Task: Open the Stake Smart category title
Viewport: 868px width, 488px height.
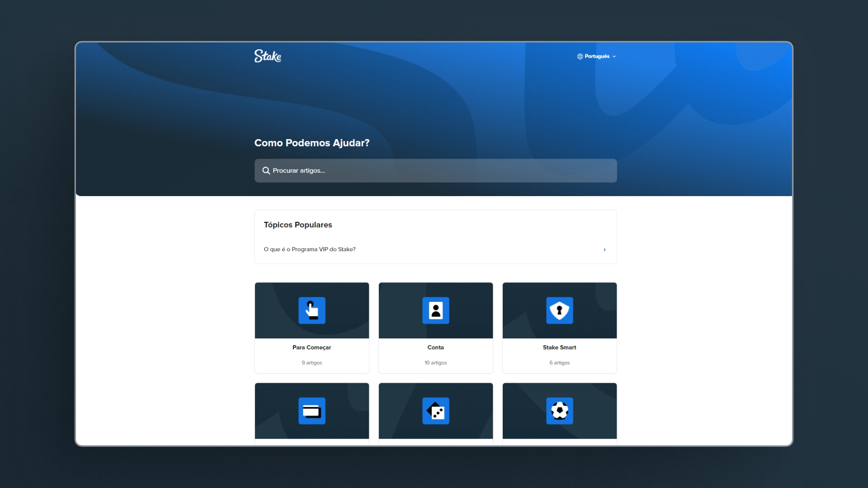Action: (560, 347)
